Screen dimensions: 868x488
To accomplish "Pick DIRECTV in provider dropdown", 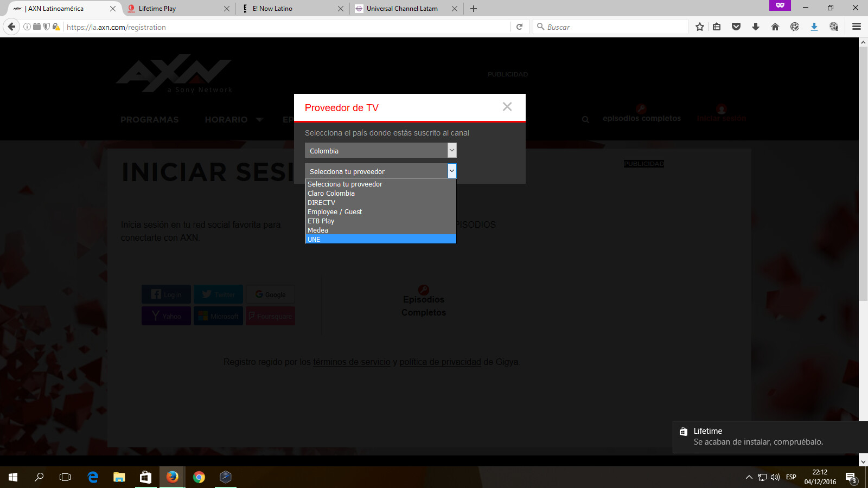I will (x=380, y=202).
